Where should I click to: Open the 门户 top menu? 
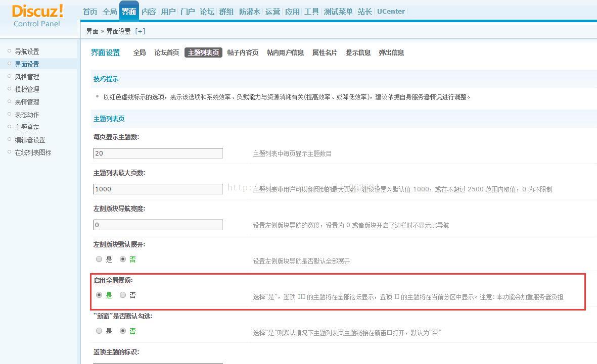(188, 12)
